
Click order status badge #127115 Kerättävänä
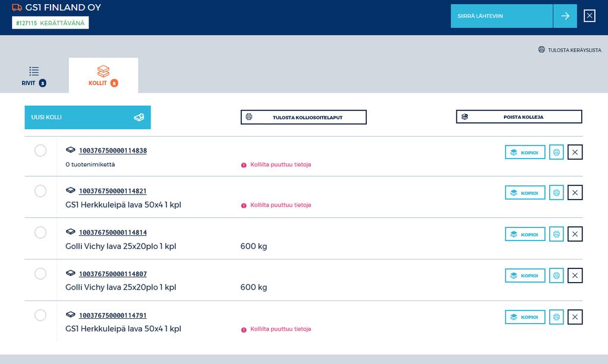(x=51, y=23)
